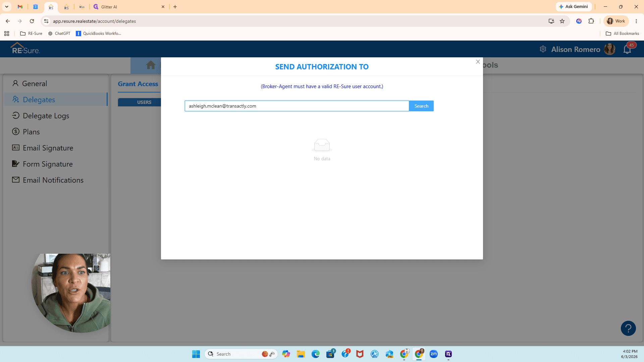The width and height of the screenshot is (644, 362).
Task: Open the RE-Sure bookmarks folder
Action: 31,34
